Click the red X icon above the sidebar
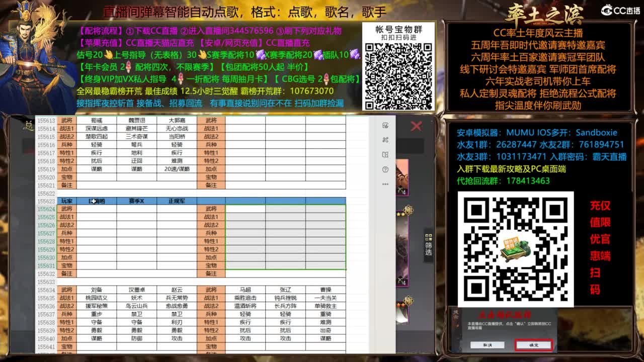 [416, 127]
